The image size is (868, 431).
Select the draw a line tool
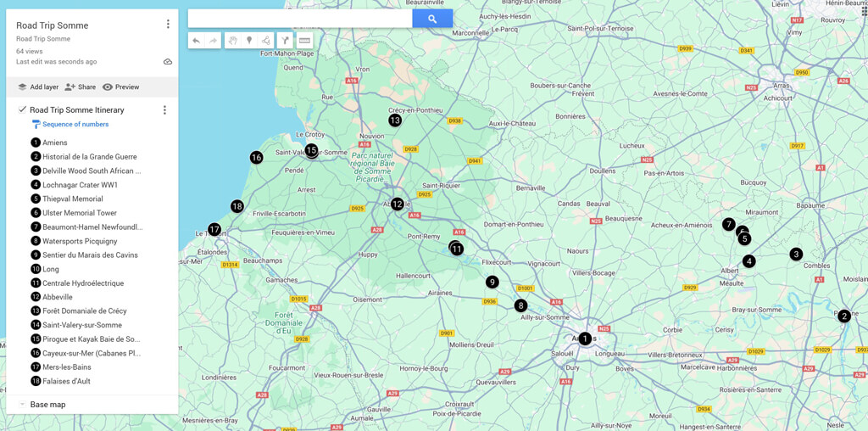(266, 41)
